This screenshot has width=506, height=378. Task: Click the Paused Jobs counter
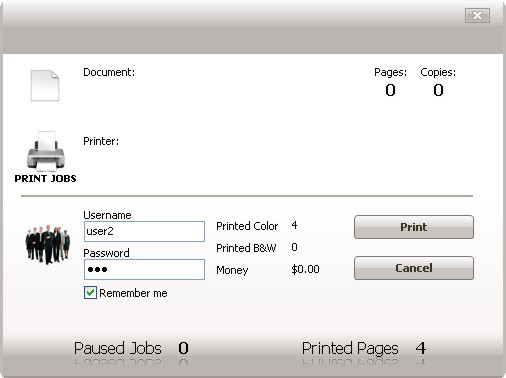coord(183,348)
